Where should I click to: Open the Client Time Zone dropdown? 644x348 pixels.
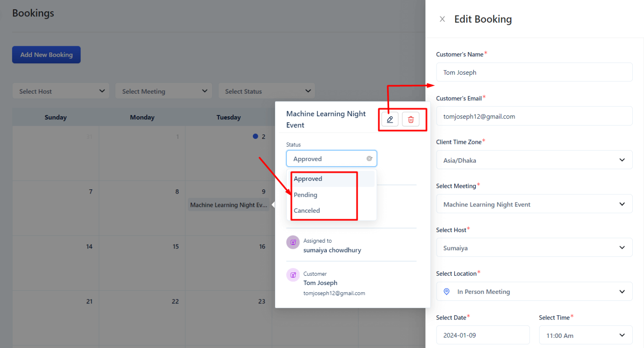[534, 160]
